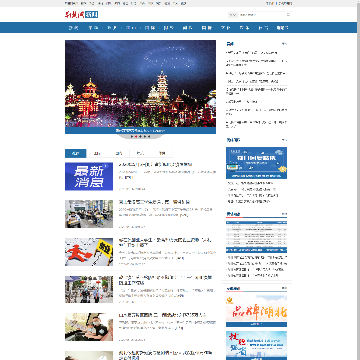
Task: Open the '品牌湖北' banner image
Action: click(256, 310)
